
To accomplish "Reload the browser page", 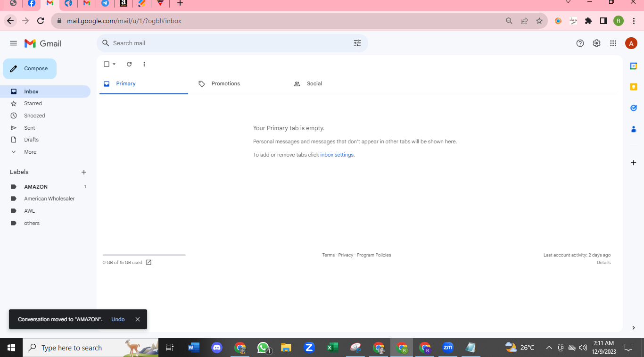I will tap(41, 21).
